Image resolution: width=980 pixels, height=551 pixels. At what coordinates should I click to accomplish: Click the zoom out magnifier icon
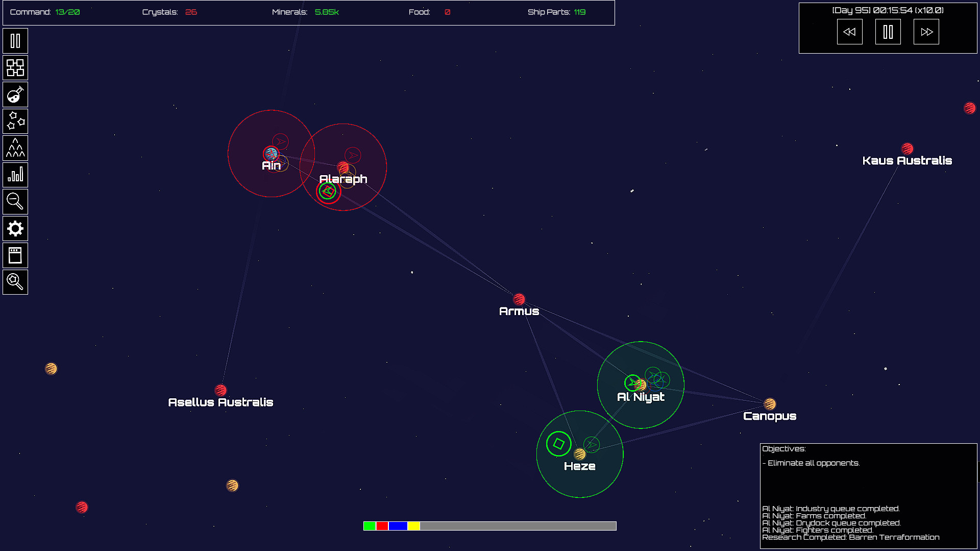click(15, 202)
